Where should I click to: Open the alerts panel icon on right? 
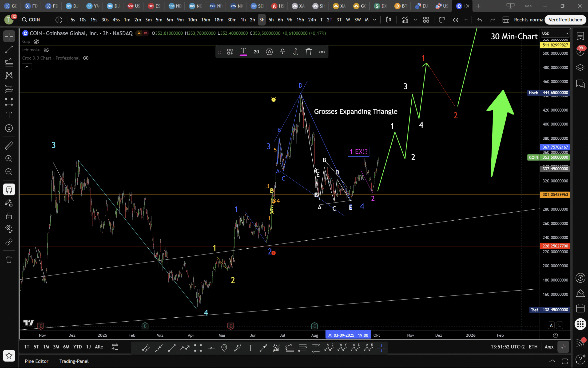580,51
